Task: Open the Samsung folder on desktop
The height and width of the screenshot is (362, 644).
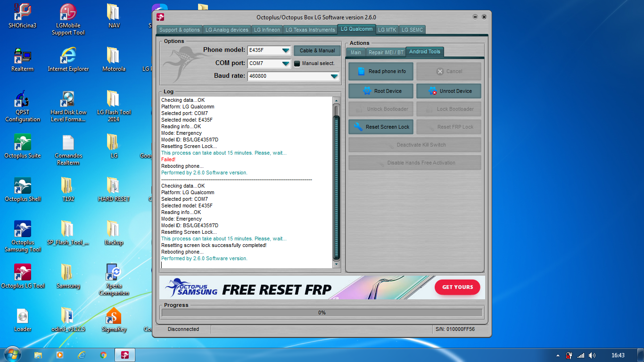Action: pos(68,276)
